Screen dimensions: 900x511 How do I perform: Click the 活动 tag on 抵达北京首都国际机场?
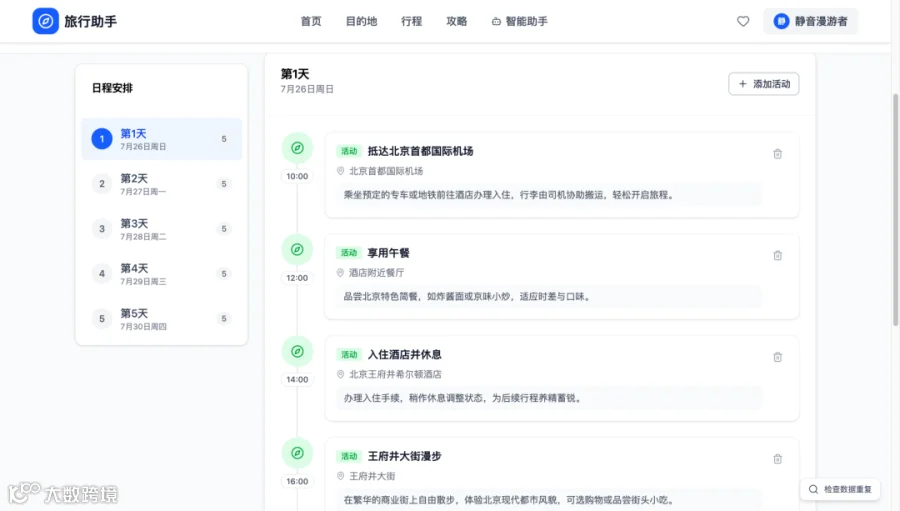[349, 151]
